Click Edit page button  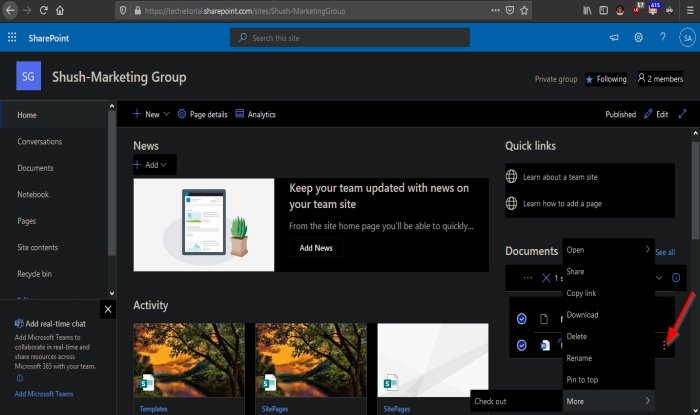click(656, 114)
